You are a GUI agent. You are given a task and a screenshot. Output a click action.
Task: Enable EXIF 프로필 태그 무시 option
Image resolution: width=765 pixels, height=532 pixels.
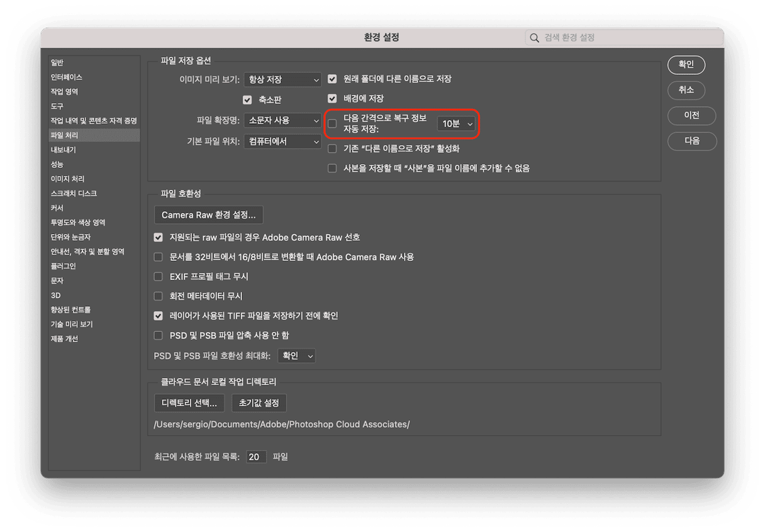coord(159,277)
